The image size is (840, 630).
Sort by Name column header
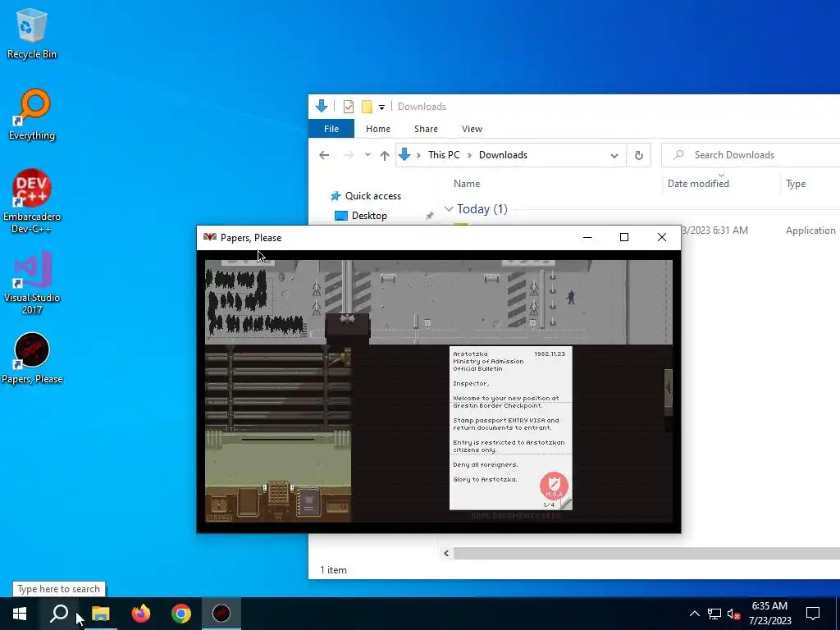click(467, 183)
